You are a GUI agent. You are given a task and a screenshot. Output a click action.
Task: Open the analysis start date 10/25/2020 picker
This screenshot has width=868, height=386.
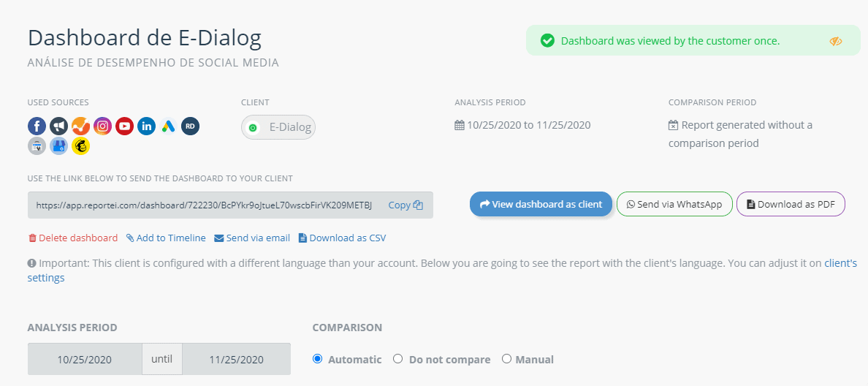pyautogui.click(x=85, y=360)
